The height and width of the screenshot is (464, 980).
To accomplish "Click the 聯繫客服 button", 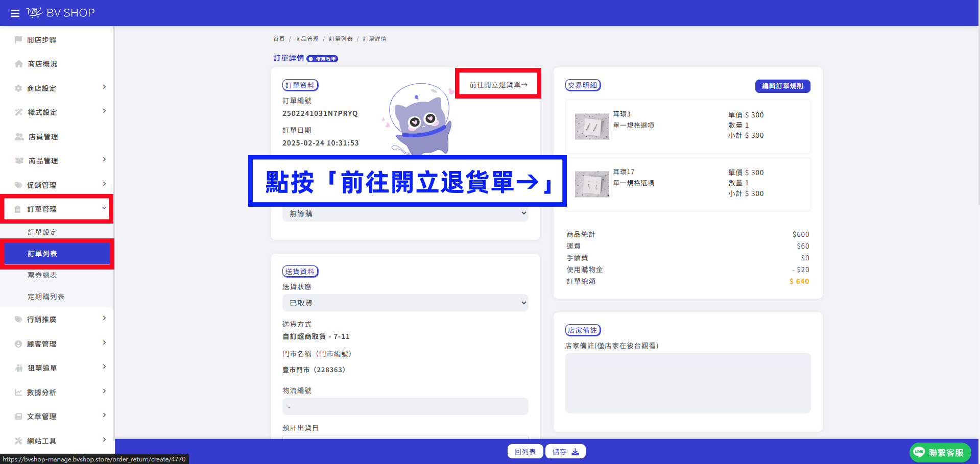I will (940, 452).
